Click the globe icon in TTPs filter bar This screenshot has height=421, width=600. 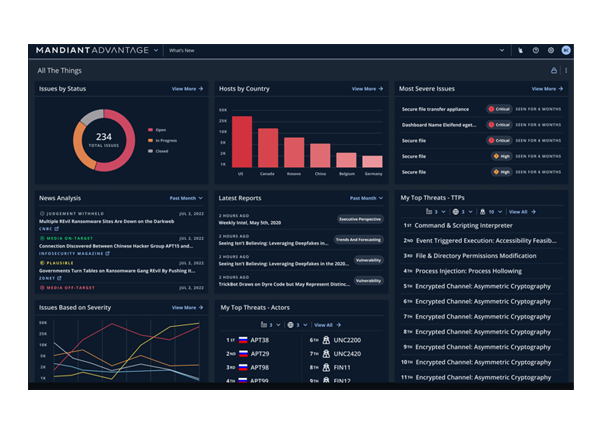tap(455, 212)
